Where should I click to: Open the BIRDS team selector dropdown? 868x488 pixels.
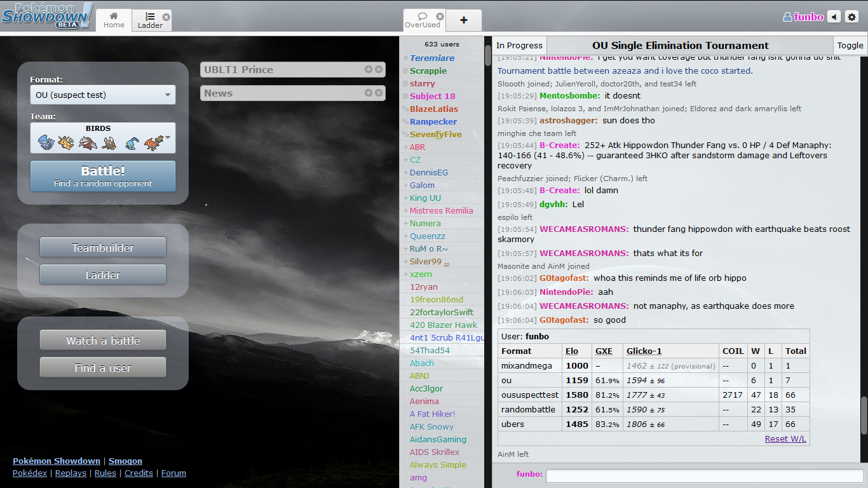pos(102,138)
